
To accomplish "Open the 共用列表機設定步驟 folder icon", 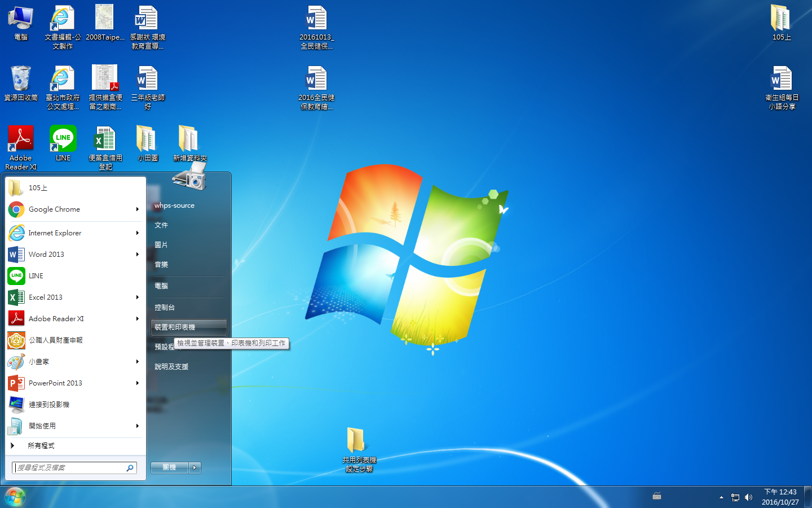I will point(356,441).
